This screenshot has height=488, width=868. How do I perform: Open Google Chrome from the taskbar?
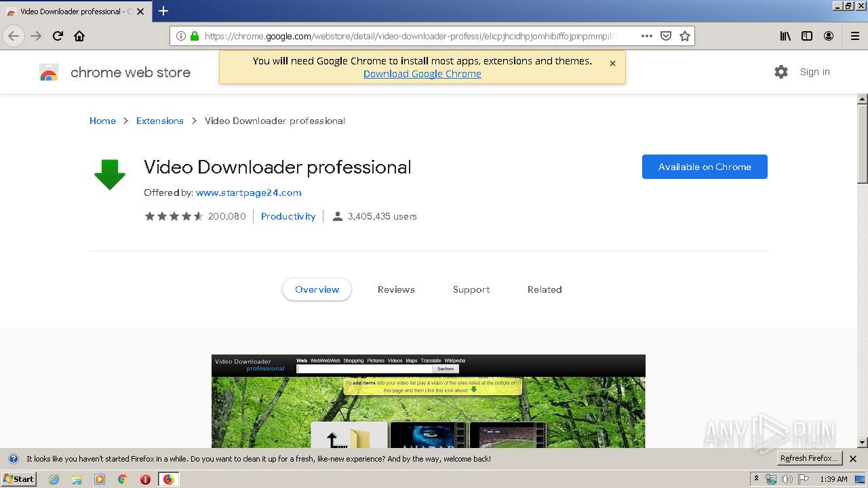[123, 479]
